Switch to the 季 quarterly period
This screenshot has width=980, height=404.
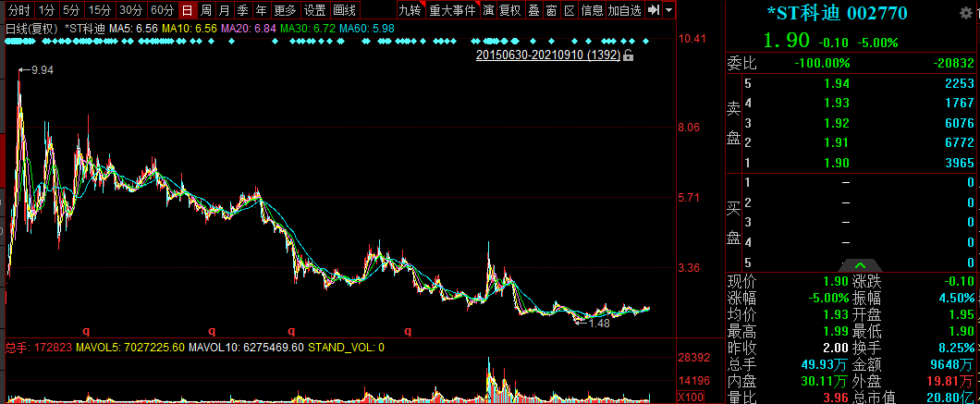point(242,10)
